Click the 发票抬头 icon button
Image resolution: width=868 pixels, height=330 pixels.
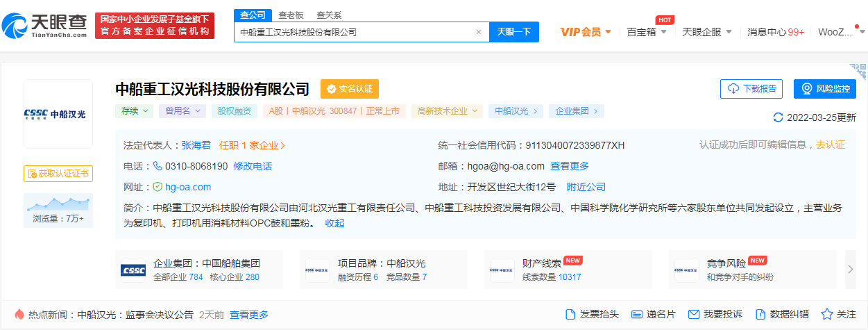coord(592,314)
